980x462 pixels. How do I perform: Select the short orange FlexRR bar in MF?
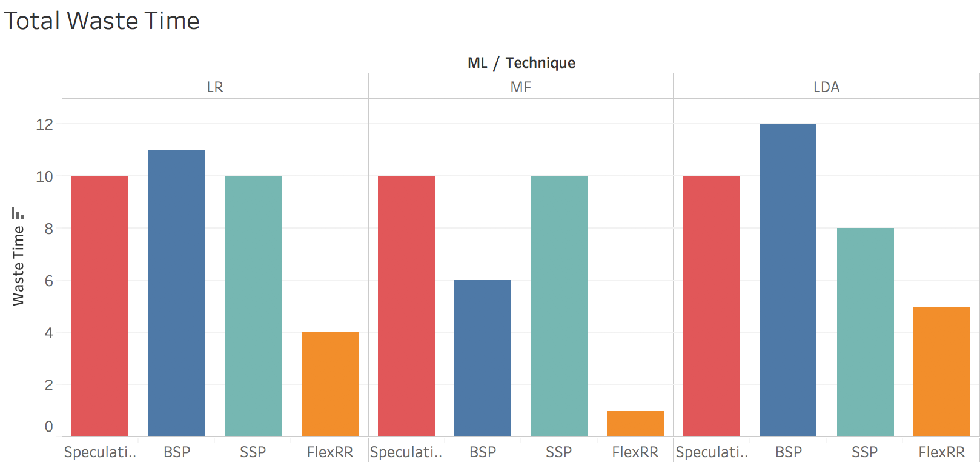click(x=635, y=423)
